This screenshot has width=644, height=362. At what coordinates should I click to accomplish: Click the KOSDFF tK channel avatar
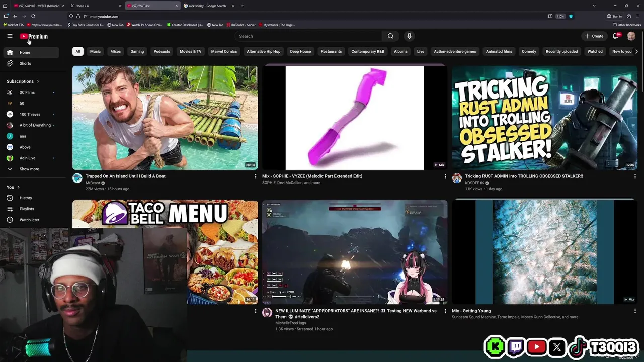click(457, 178)
